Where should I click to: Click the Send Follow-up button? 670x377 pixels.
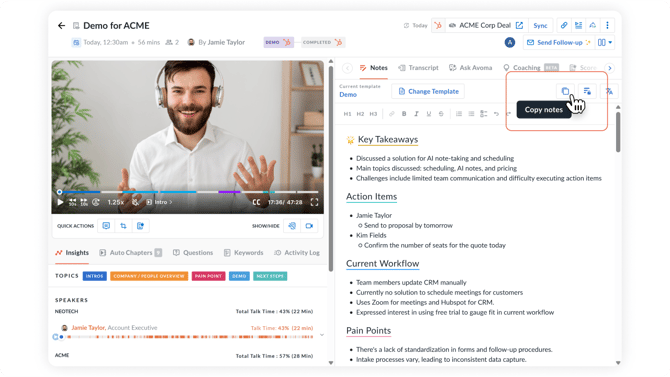click(x=558, y=42)
